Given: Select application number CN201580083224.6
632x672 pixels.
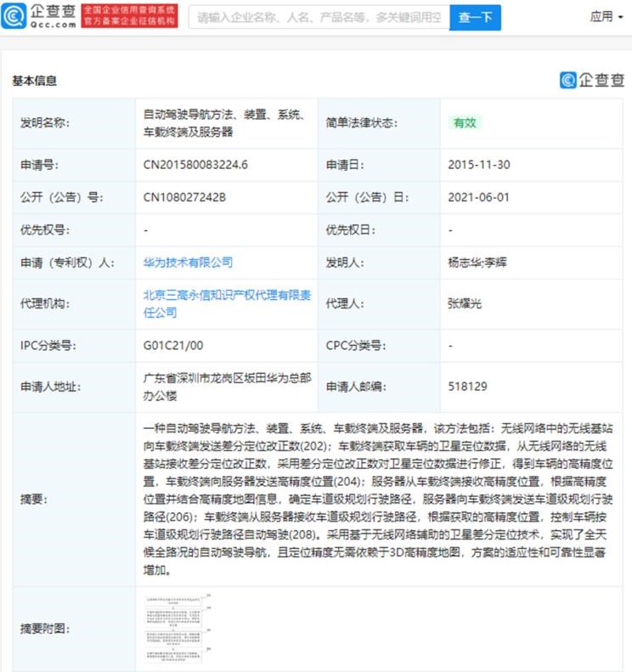Looking at the screenshot, I should [x=195, y=165].
